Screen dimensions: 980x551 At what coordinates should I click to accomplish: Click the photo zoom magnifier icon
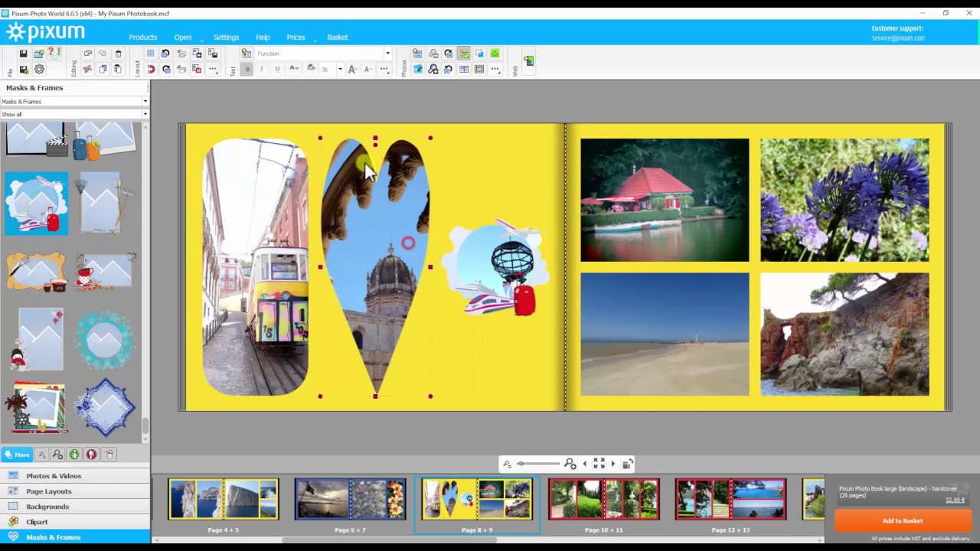tap(433, 70)
